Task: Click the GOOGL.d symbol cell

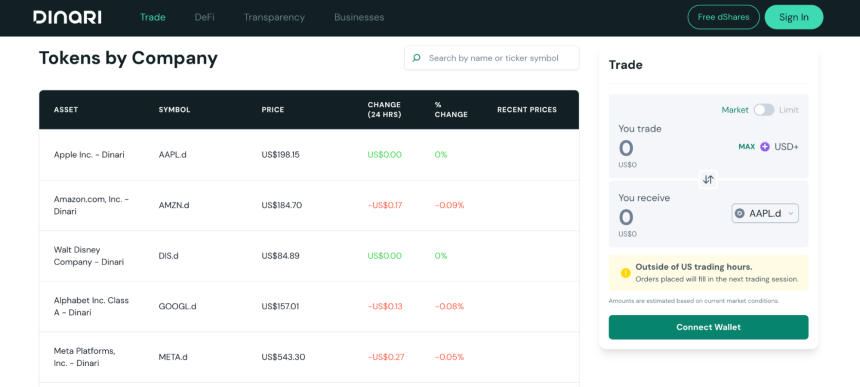Action: tap(177, 306)
